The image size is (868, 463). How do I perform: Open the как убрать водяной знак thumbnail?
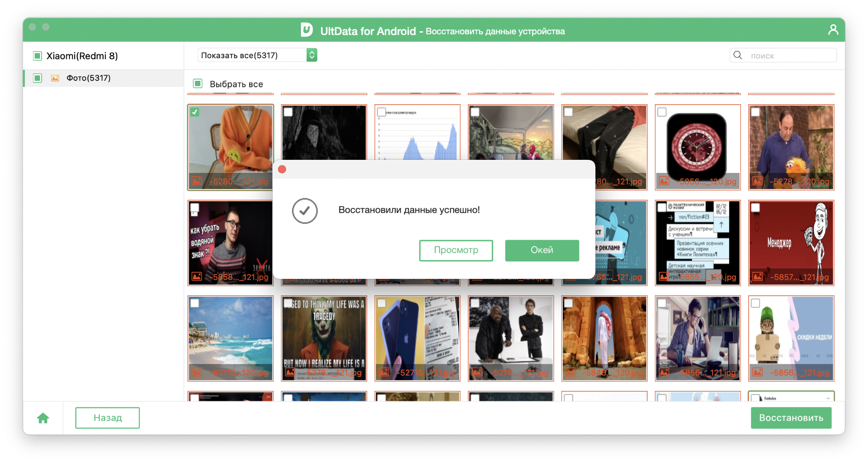[x=230, y=243]
